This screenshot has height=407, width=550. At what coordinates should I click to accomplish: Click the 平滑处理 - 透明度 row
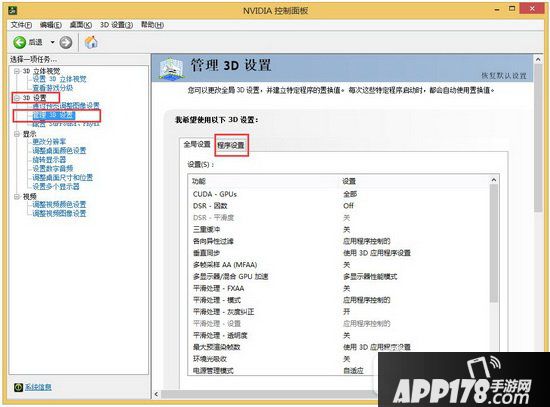click(x=339, y=335)
